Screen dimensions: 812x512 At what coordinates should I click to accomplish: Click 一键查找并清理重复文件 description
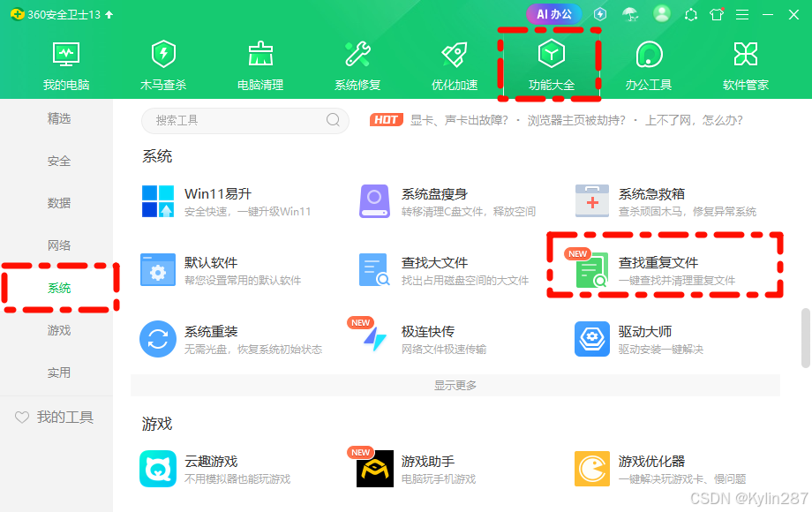pos(677,281)
